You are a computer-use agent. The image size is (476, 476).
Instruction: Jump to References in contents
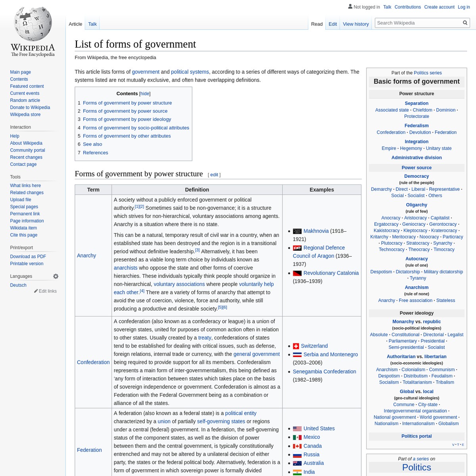point(95,153)
